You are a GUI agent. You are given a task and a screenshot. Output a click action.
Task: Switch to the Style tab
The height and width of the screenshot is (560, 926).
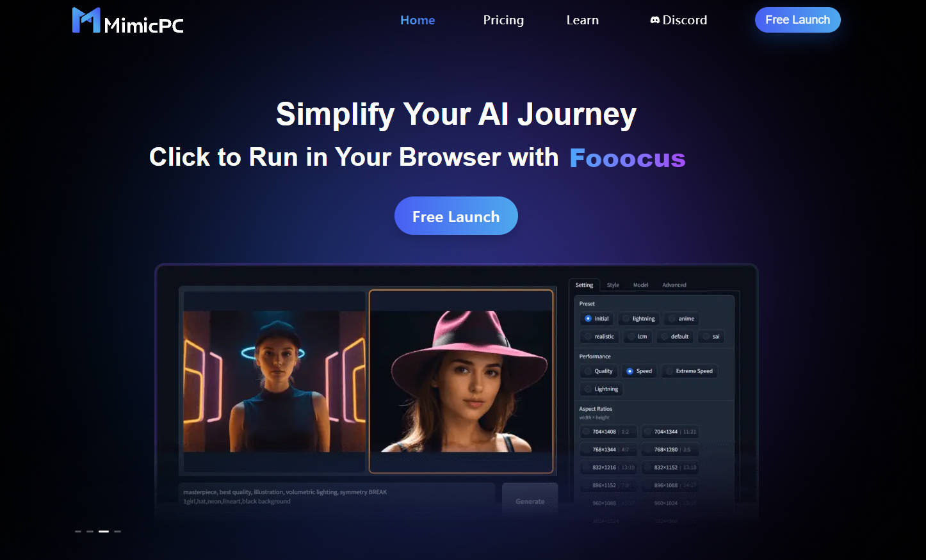pos(613,285)
